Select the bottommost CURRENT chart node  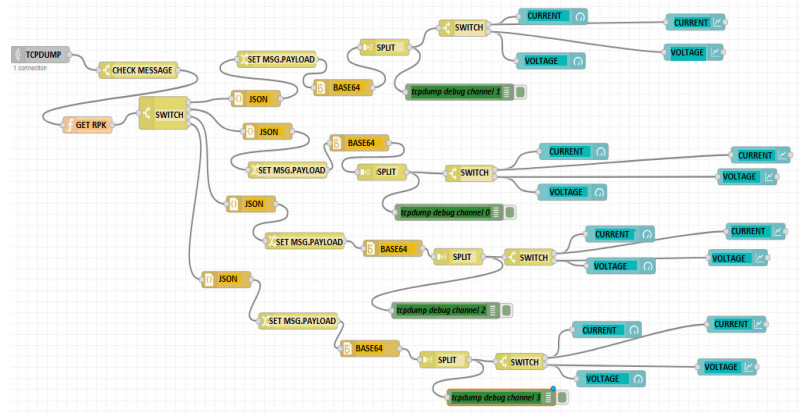pyautogui.click(x=736, y=324)
